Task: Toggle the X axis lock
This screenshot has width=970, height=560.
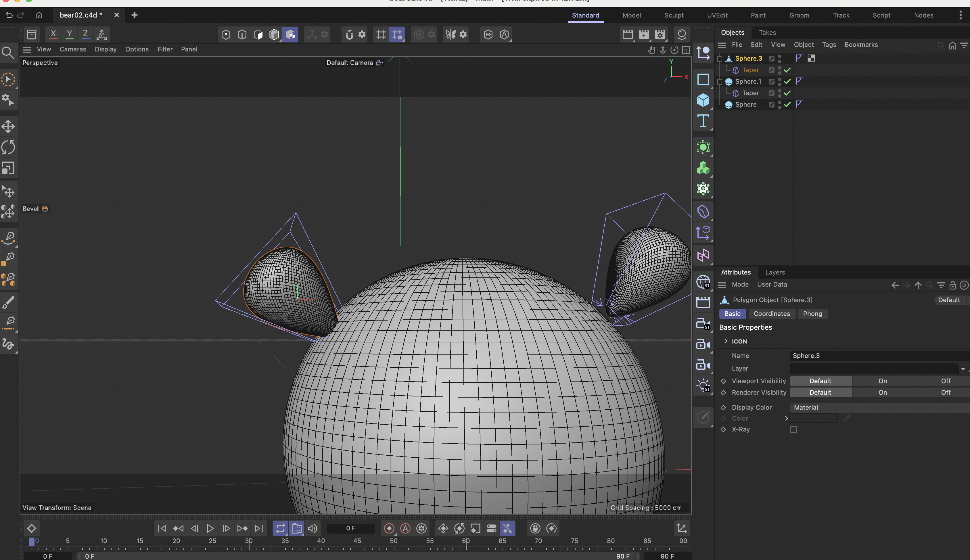Action: click(53, 34)
